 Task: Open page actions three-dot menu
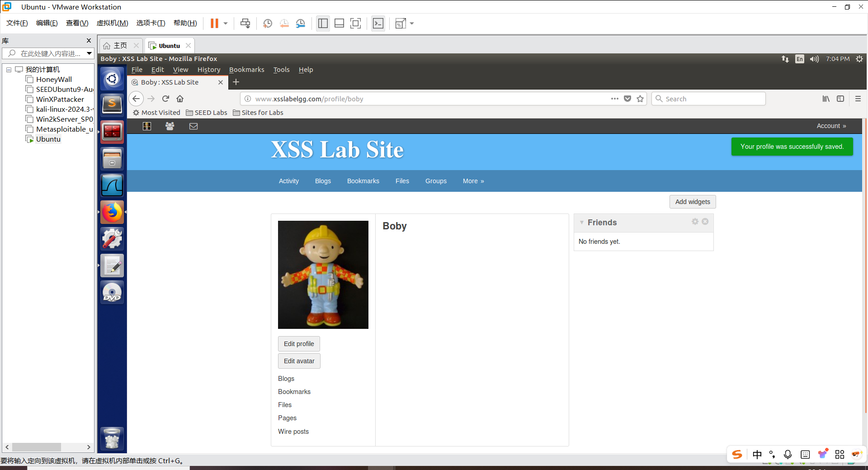[x=615, y=99]
